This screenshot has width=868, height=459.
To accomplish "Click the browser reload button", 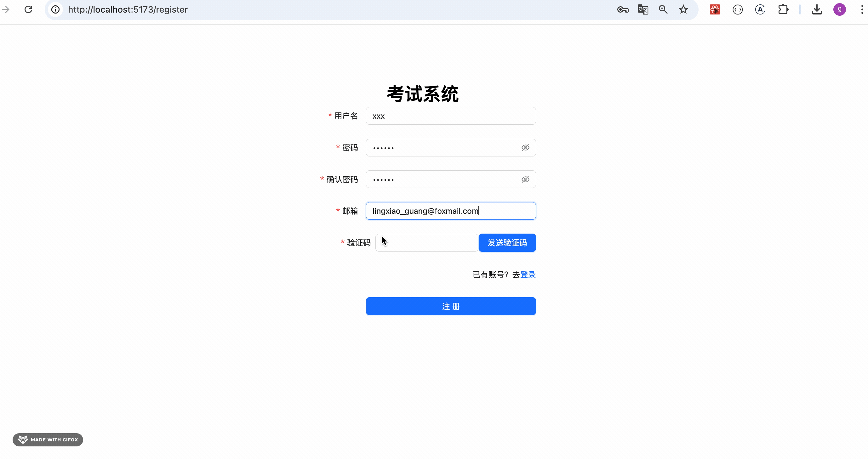I will click(28, 9).
